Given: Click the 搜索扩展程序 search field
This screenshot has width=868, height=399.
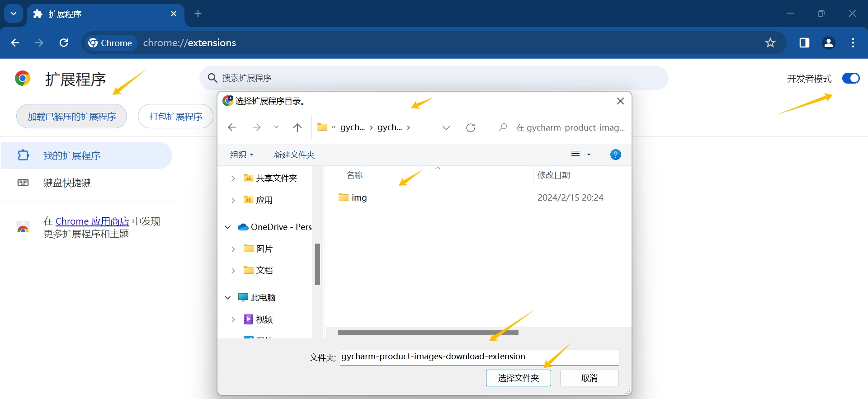Looking at the screenshot, I should pos(434,78).
